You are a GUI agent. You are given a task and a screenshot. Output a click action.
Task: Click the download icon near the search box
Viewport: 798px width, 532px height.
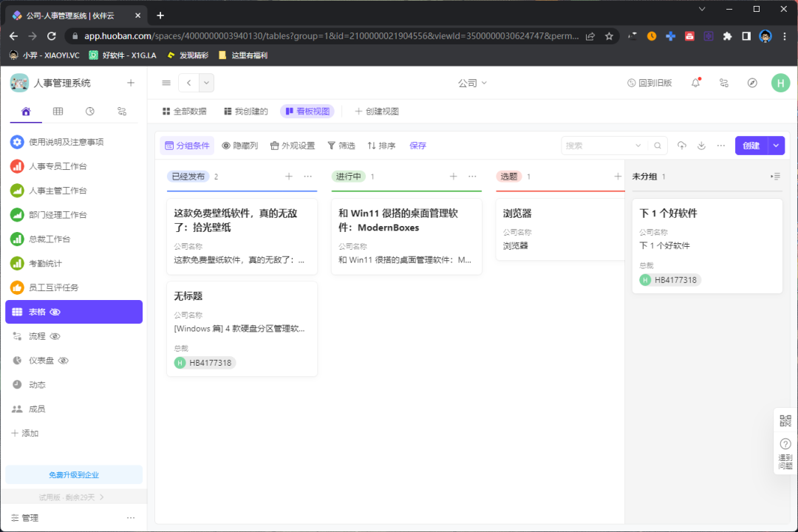click(x=700, y=146)
